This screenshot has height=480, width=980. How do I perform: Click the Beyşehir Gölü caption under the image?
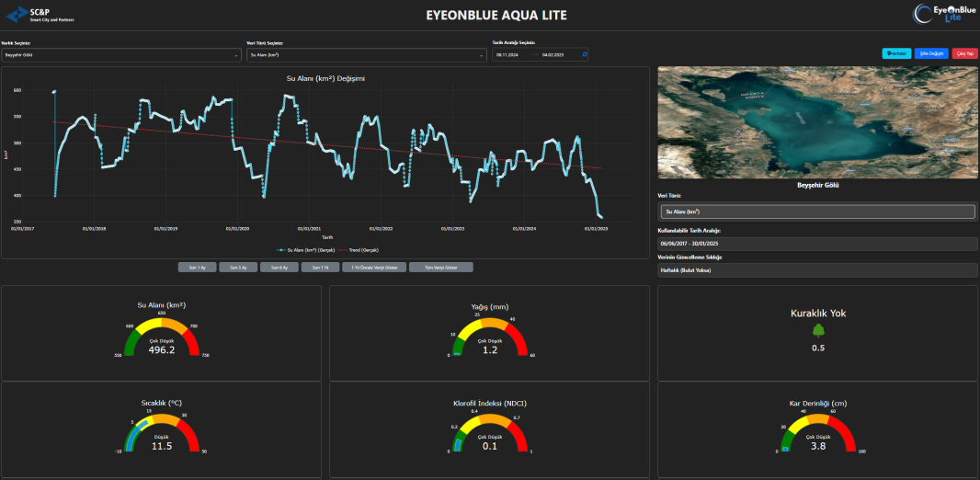pyautogui.click(x=817, y=185)
